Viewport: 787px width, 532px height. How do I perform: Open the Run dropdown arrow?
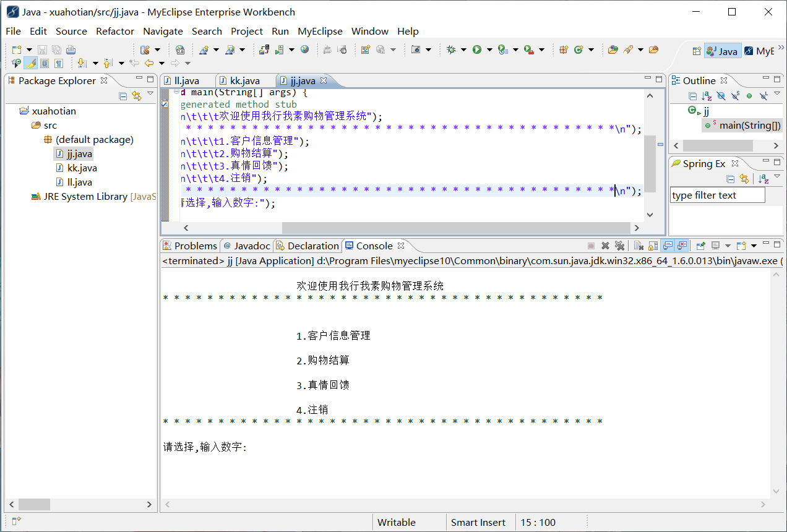(489, 49)
